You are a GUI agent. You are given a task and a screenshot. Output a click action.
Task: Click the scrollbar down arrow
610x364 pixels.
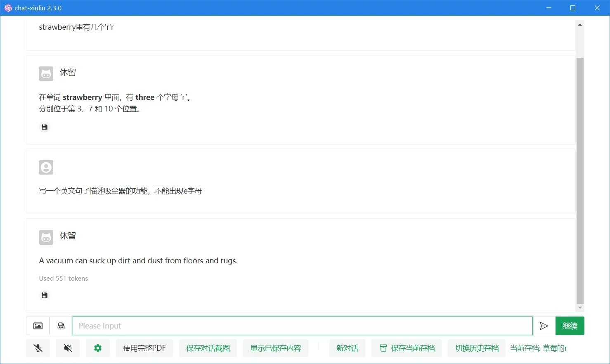(x=580, y=308)
